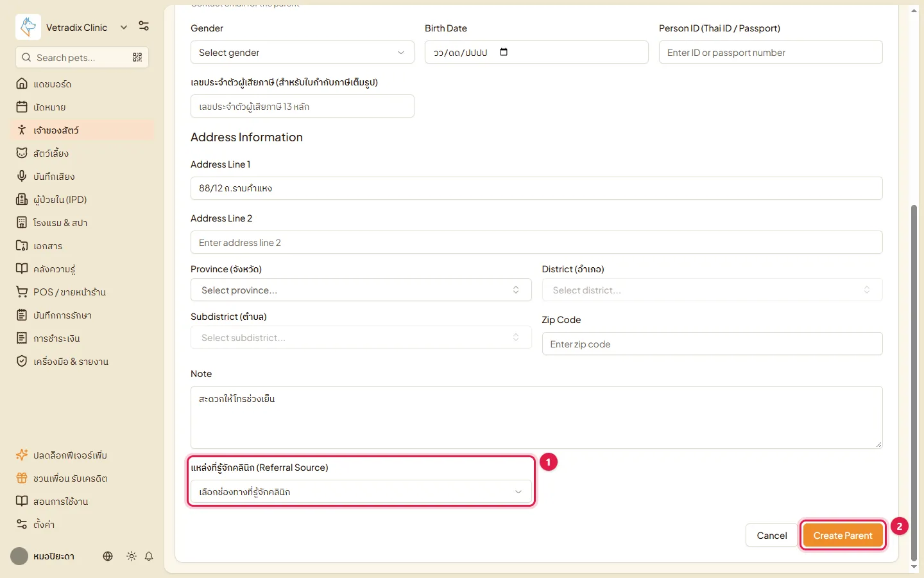Open the sliders settings icon beside the clinic name
This screenshot has height=578, width=924.
[x=144, y=26]
